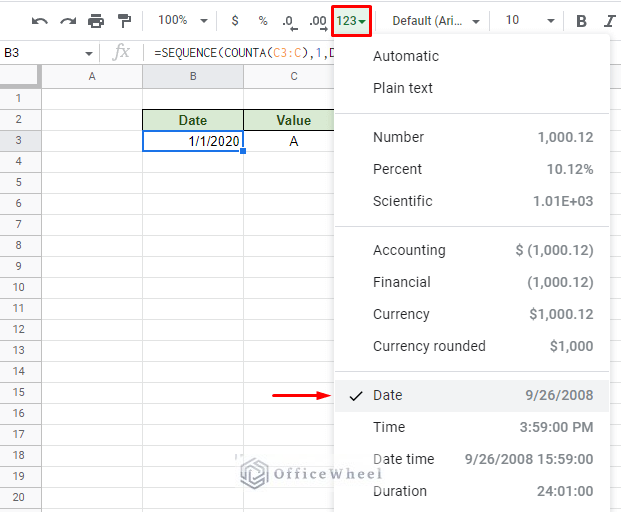Screen dimensions: 621x512
Task: Choose Scientific format 1.01E+03
Action: [472, 201]
